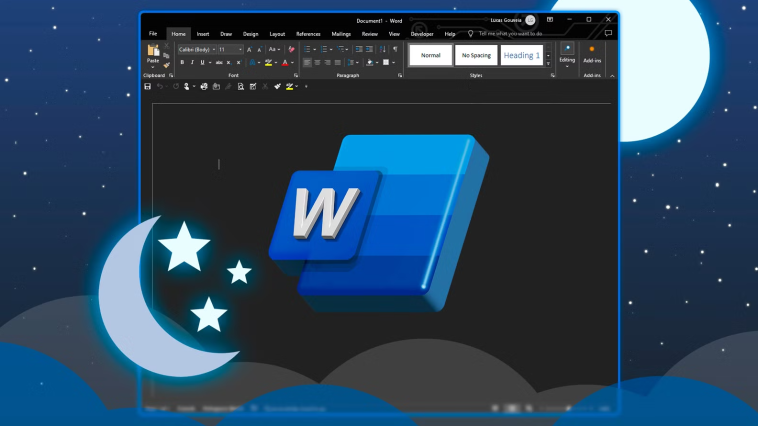Screen dimensions: 758x426
Task: Toggle Bold formatting
Action: pyautogui.click(x=181, y=62)
